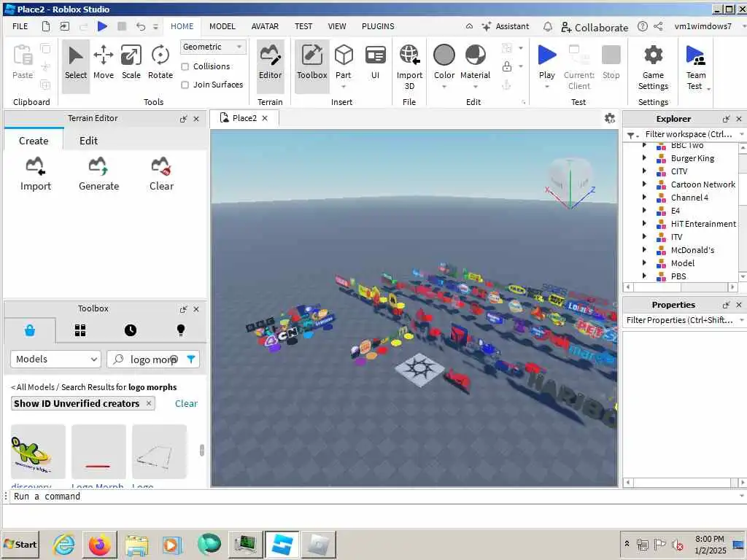Open the Material picker
The height and width of the screenshot is (560, 747).
pyautogui.click(x=475, y=63)
